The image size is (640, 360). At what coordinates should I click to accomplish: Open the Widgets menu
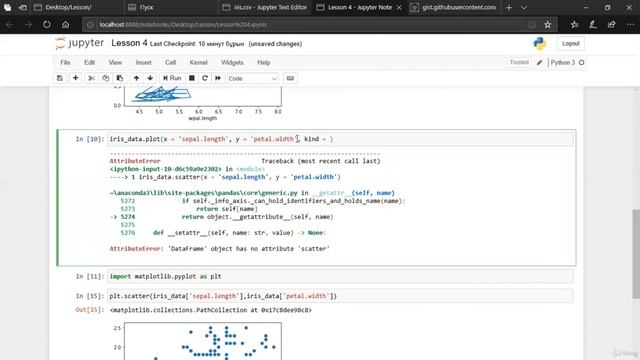point(232,62)
